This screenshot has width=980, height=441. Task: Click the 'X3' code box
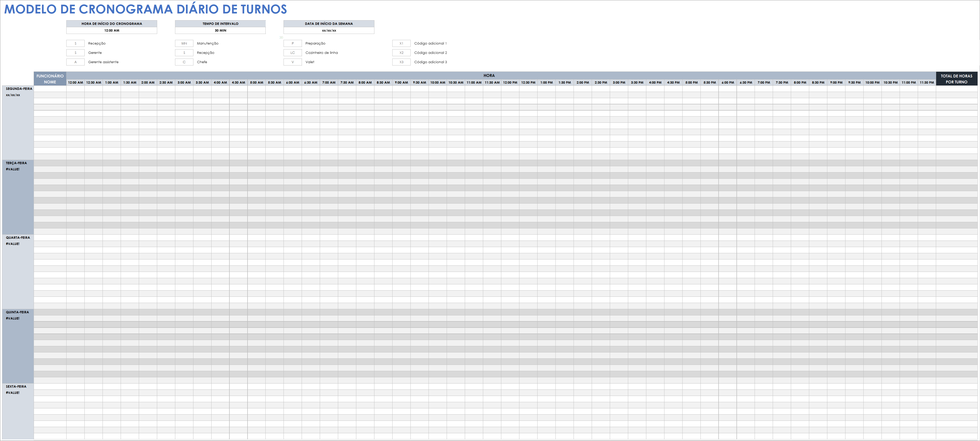click(x=401, y=62)
